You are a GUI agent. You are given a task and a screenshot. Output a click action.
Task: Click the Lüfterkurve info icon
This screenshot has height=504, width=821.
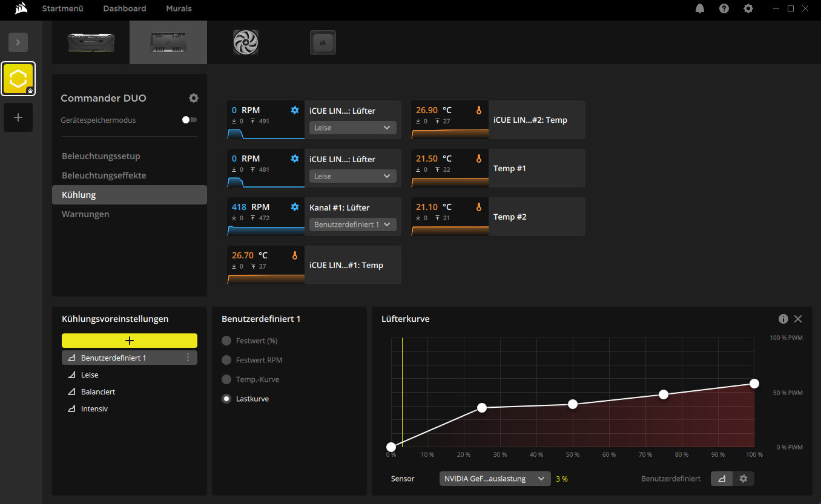783,319
